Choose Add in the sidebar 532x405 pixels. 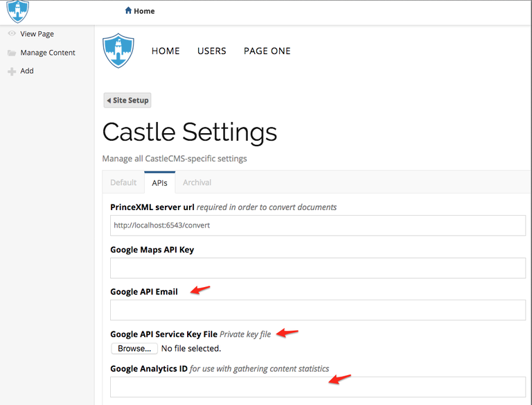pos(27,71)
